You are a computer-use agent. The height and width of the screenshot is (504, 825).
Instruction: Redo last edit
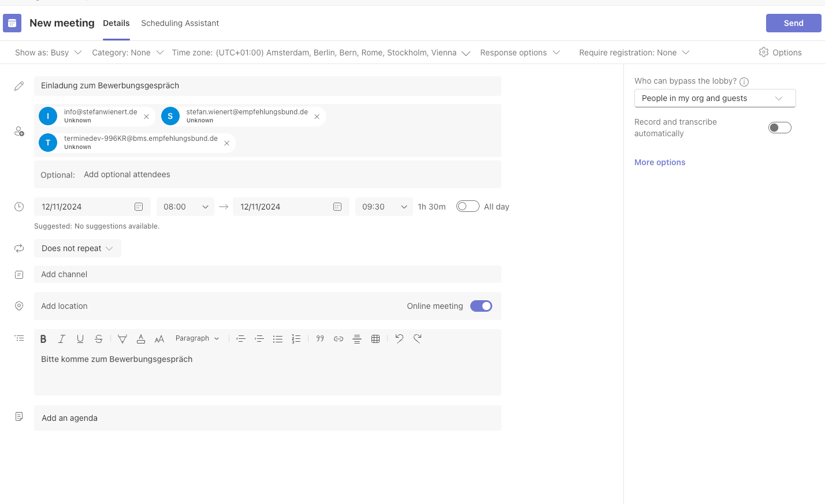pyautogui.click(x=418, y=338)
